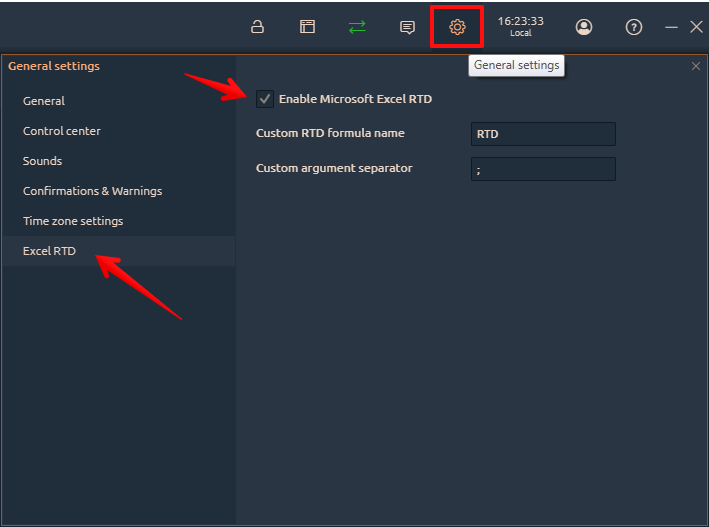
Task: Click the lock icon in the top toolbar
Action: 257,27
